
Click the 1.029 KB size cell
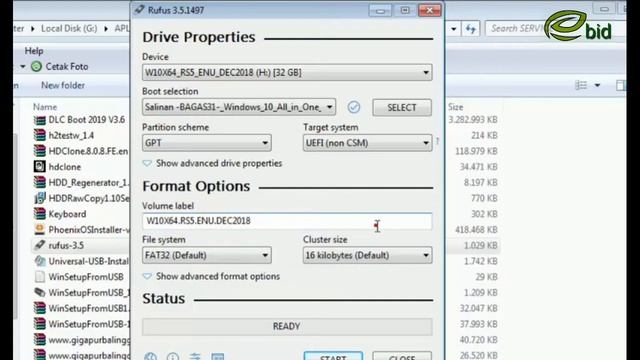coord(480,245)
